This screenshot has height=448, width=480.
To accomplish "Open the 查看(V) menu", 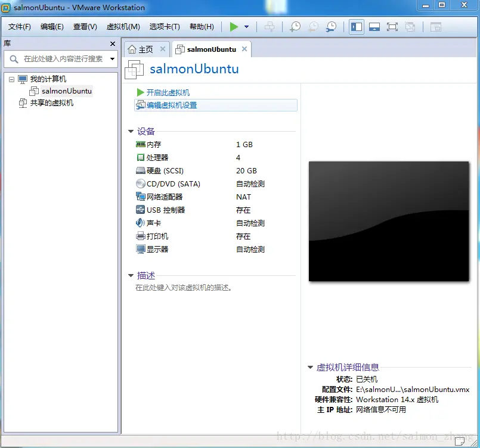I will pos(85,27).
